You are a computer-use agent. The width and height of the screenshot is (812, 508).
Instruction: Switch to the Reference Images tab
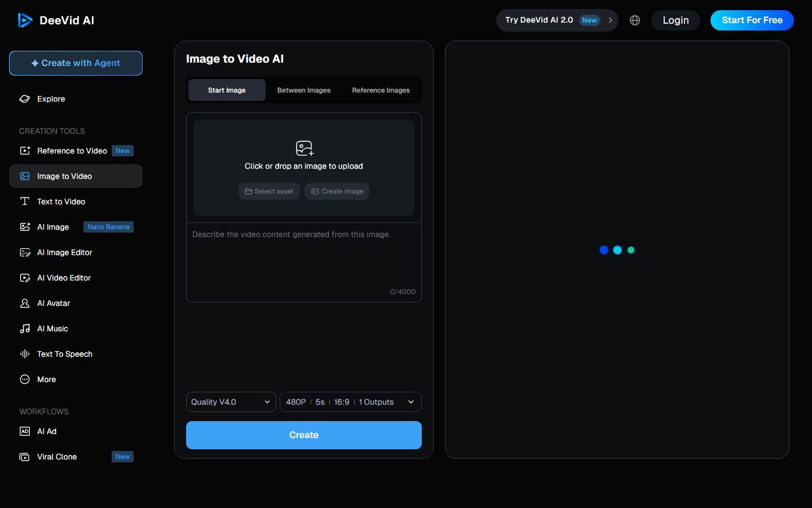click(381, 90)
